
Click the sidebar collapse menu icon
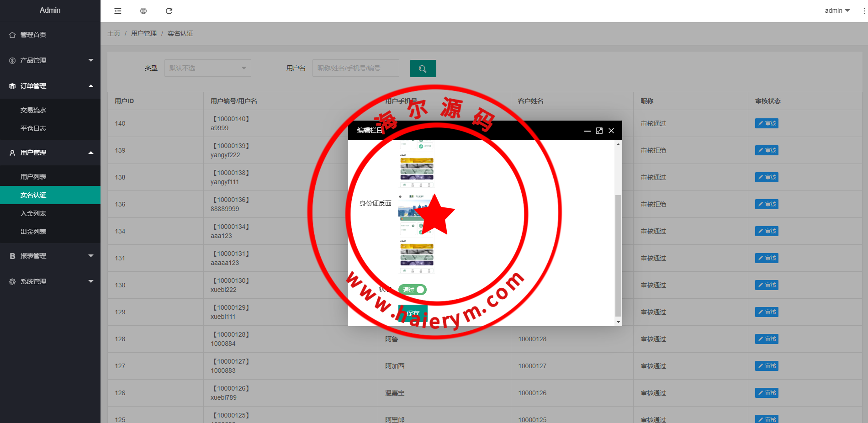(118, 11)
